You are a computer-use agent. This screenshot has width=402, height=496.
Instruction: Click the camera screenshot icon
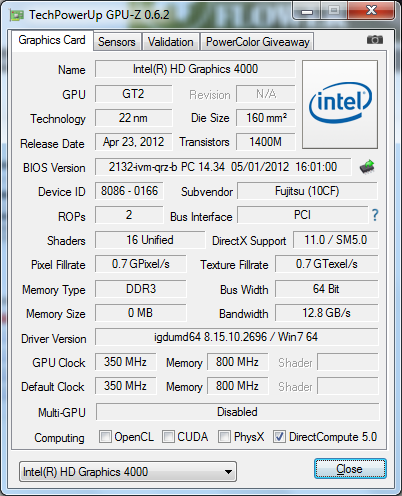(375, 40)
